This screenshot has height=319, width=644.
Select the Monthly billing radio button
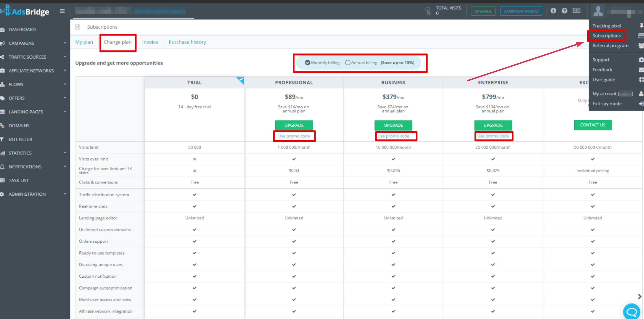click(308, 62)
